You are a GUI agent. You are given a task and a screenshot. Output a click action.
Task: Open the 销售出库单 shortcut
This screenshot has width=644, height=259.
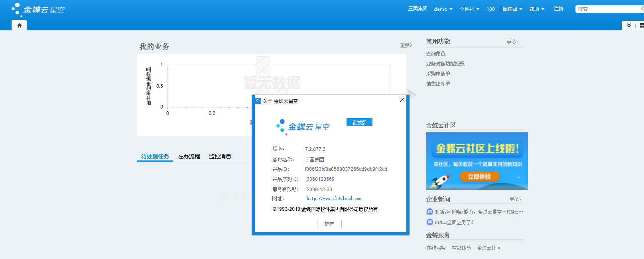coord(438,84)
